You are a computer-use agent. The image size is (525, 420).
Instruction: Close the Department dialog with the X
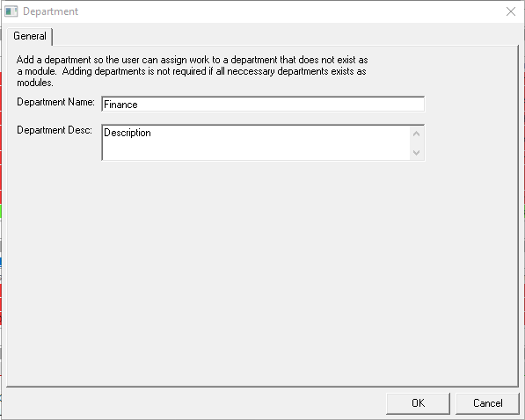(511, 11)
